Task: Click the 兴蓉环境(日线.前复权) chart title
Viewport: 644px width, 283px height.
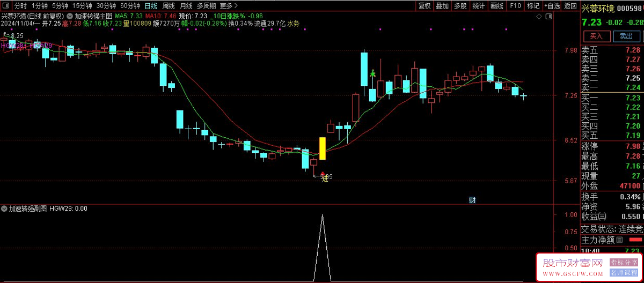Action: [33, 17]
